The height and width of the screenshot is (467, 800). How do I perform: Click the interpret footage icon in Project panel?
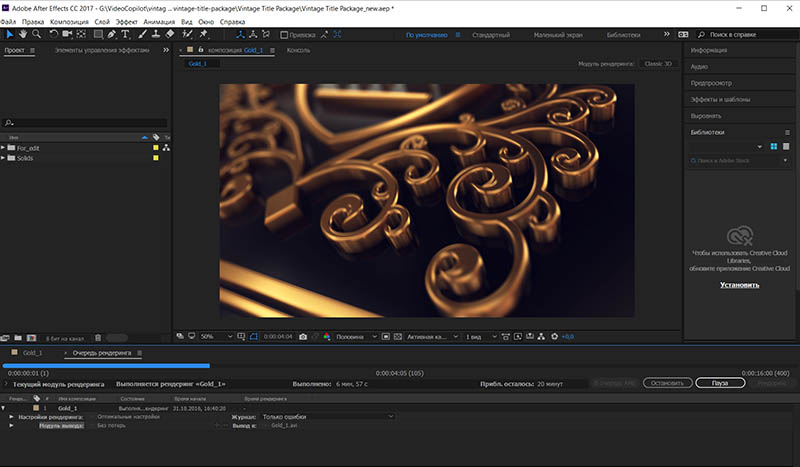click(x=5, y=338)
